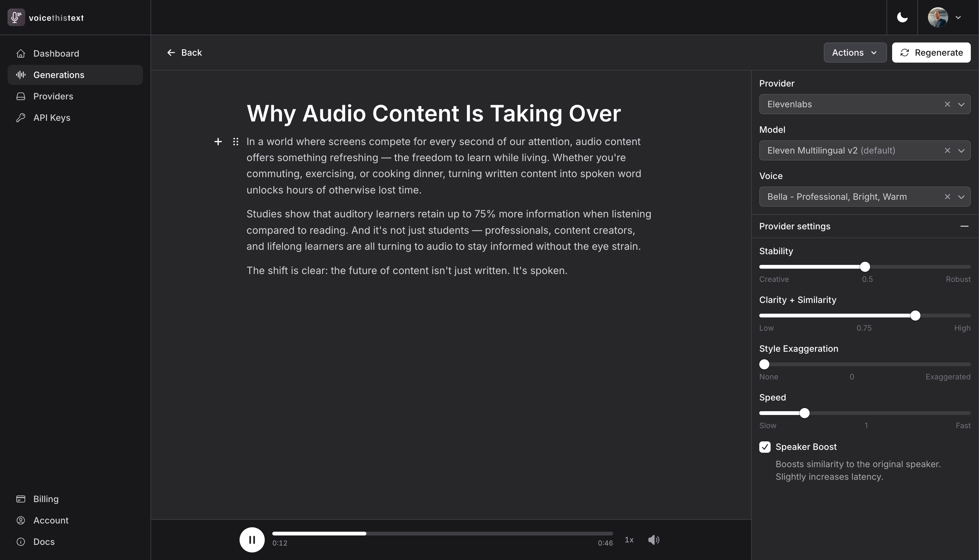979x560 pixels.
Task: Disable the Speaker Boost checkbox
Action: click(x=765, y=447)
